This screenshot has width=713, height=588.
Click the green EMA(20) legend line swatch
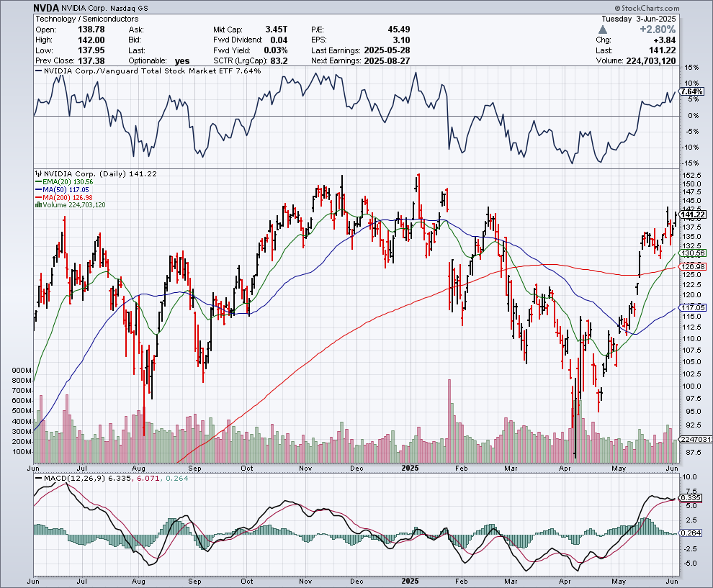38,182
